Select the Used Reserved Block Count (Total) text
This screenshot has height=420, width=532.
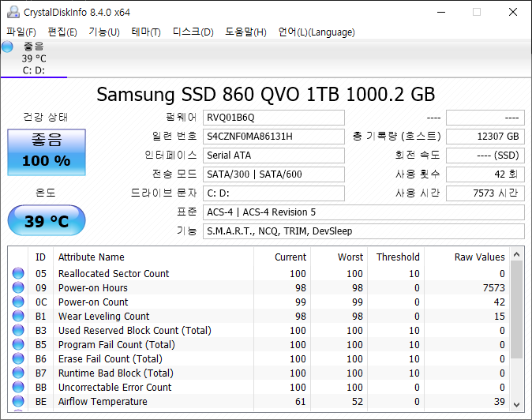click(135, 331)
